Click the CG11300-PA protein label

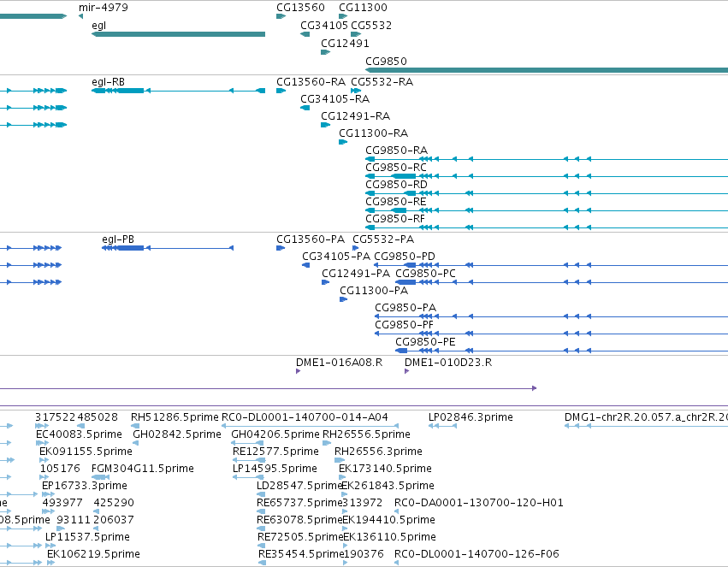tap(374, 292)
